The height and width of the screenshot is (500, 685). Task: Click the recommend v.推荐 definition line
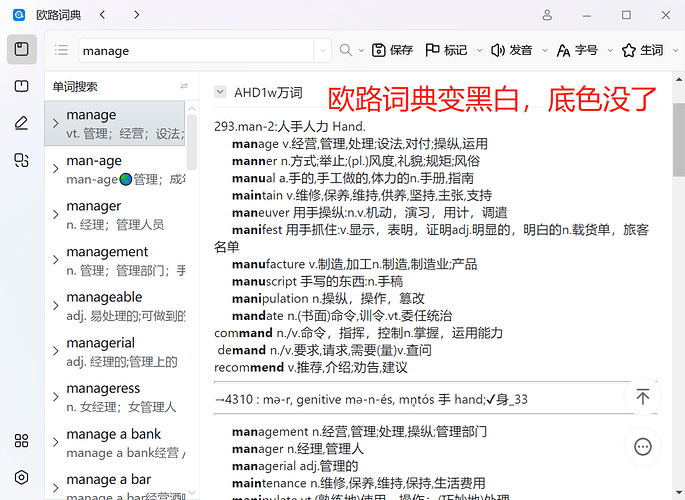click(x=311, y=367)
